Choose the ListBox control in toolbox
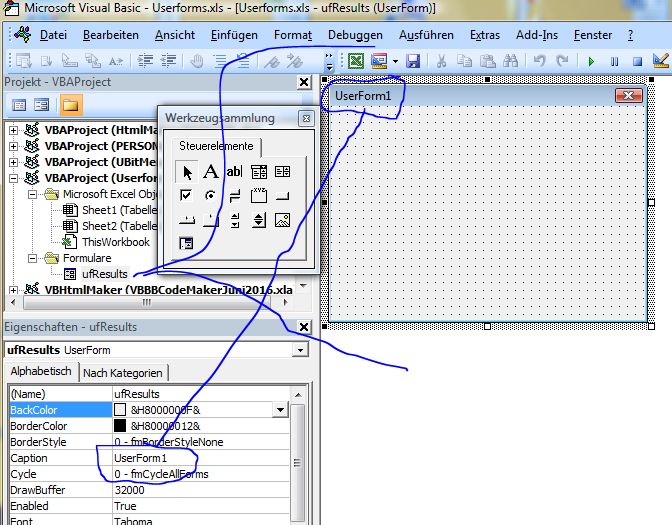The height and width of the screenshot is (525, 672). tap(282, 172)
